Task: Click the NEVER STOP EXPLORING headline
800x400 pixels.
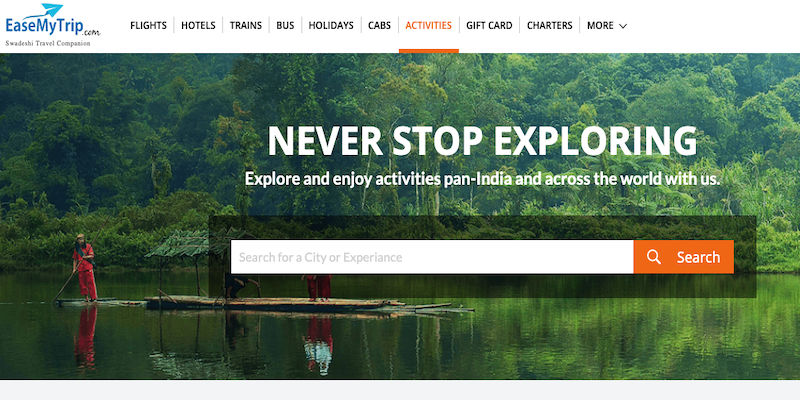Action: click(482, 141)
